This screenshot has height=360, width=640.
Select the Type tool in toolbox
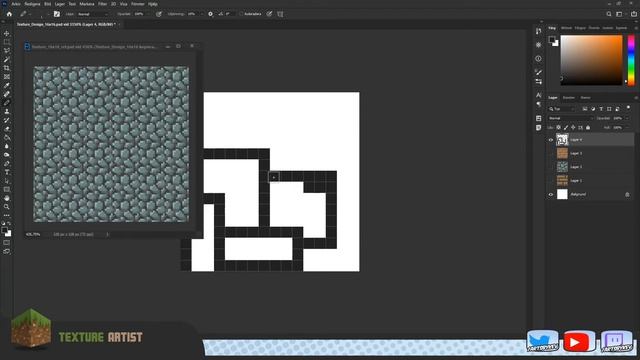click(7, 172)
